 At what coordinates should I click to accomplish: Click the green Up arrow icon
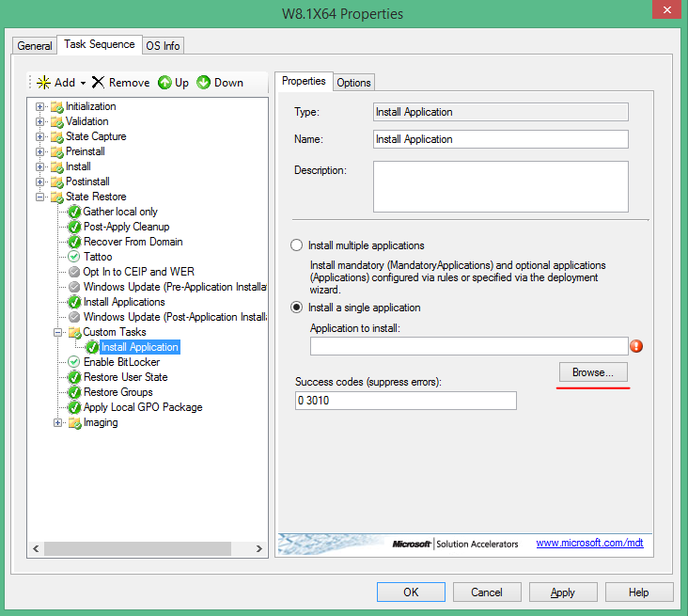click(164, 83)
